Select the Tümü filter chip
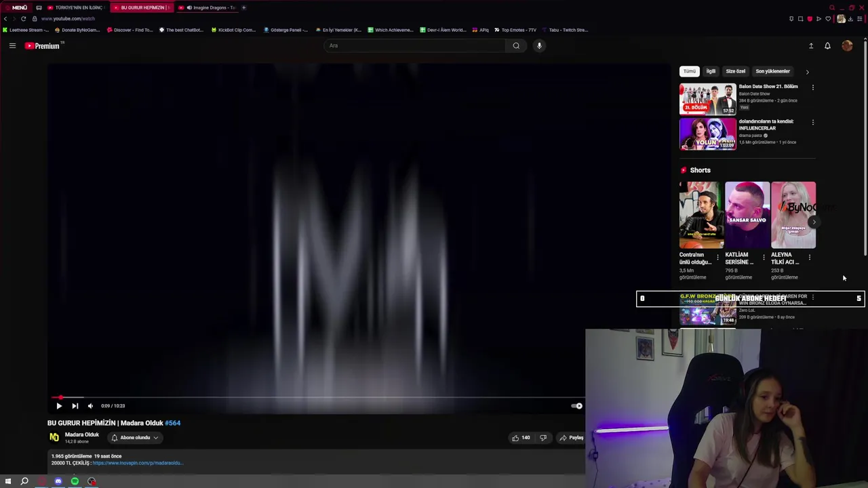Image resolution: width=868 pixels, height=488 pixels. coord(689,71)
